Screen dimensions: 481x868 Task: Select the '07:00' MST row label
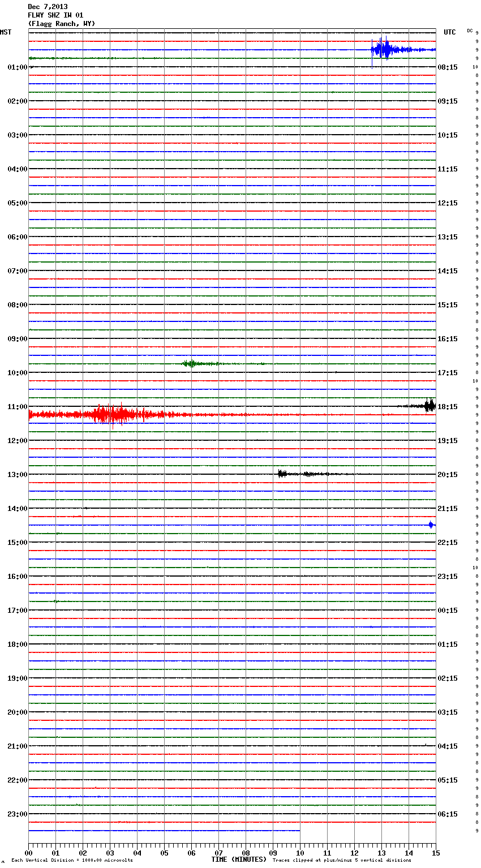18,271
